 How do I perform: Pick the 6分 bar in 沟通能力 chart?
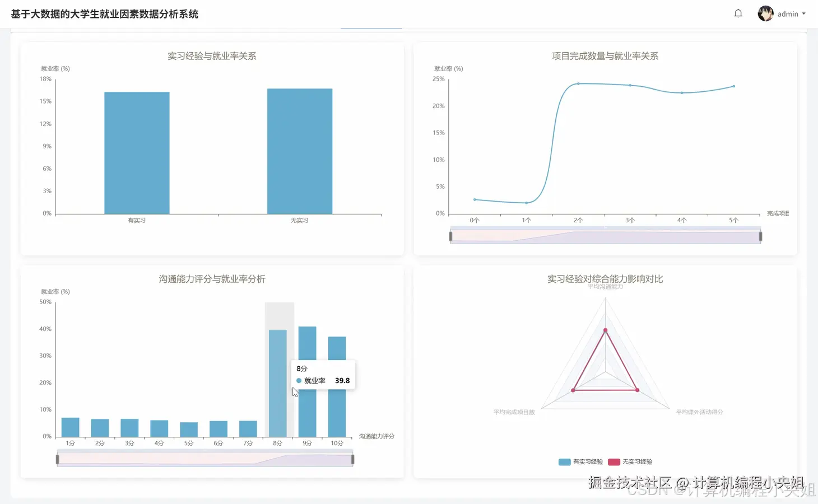(219, 429)
